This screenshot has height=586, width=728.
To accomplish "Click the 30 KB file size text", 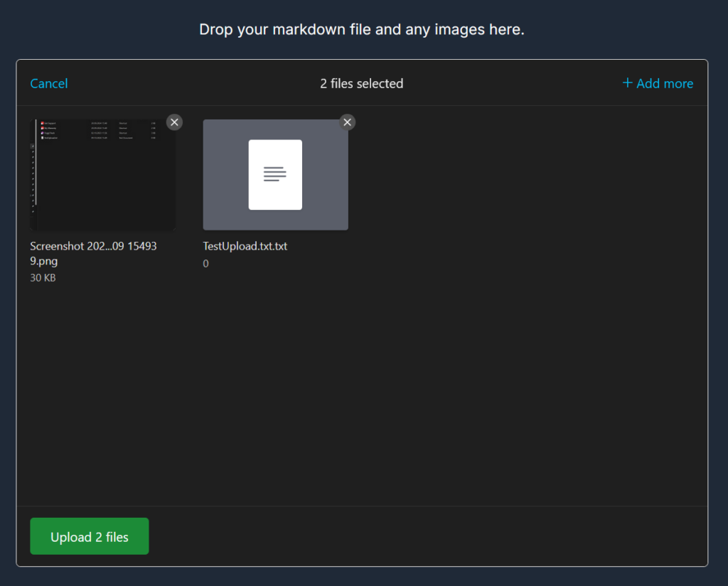I will pyautogui.click(x=43, y=278).
